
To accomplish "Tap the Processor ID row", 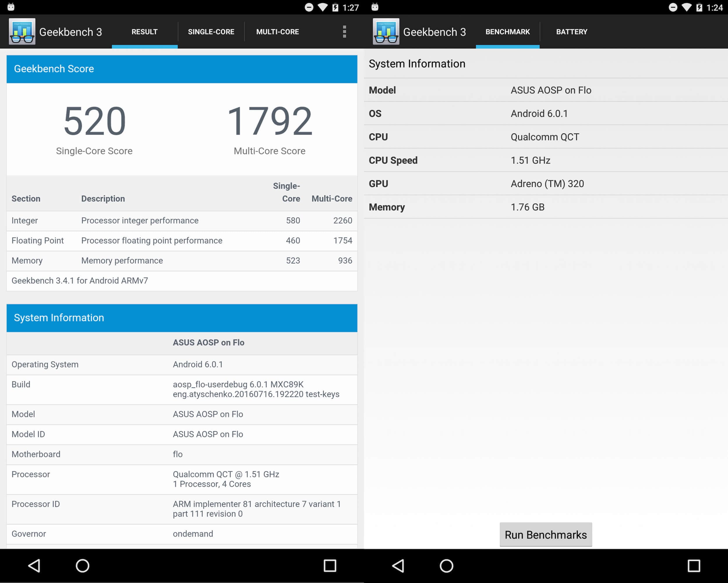I will point(182,509).
